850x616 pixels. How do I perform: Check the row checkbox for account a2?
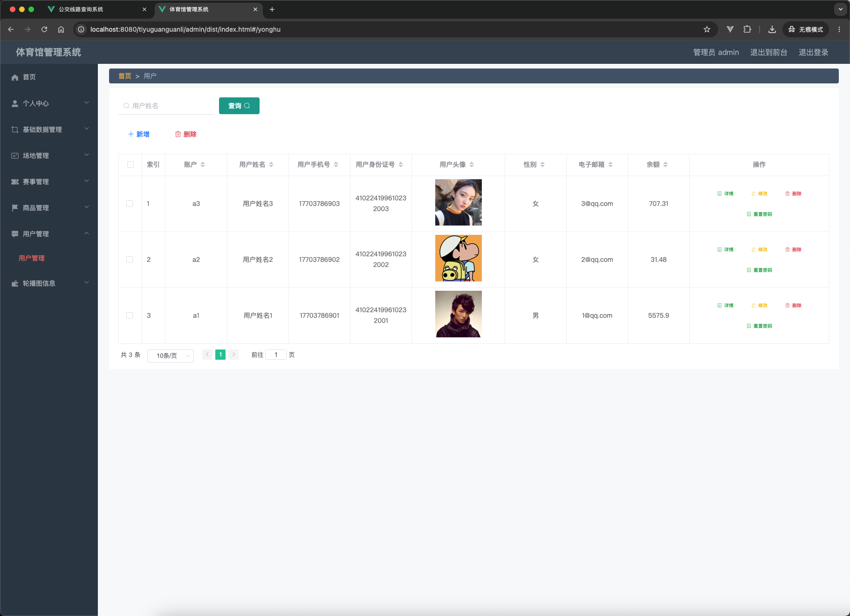click(130, 260)
